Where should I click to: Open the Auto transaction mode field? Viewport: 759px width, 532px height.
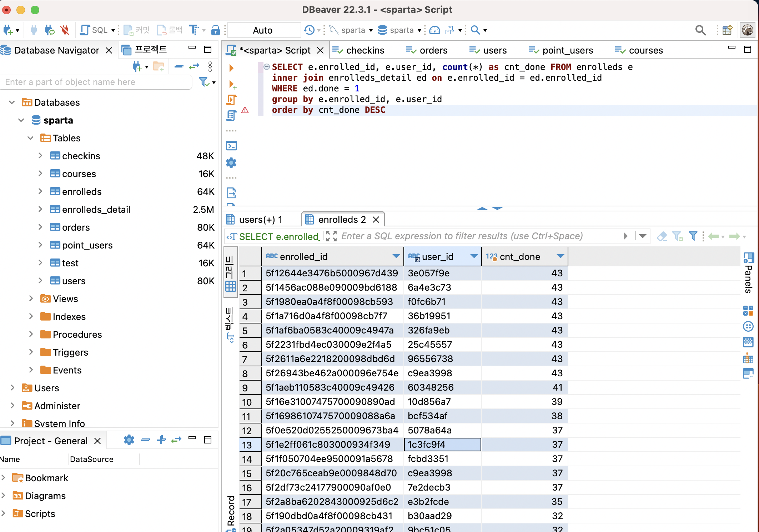point(263,30)
